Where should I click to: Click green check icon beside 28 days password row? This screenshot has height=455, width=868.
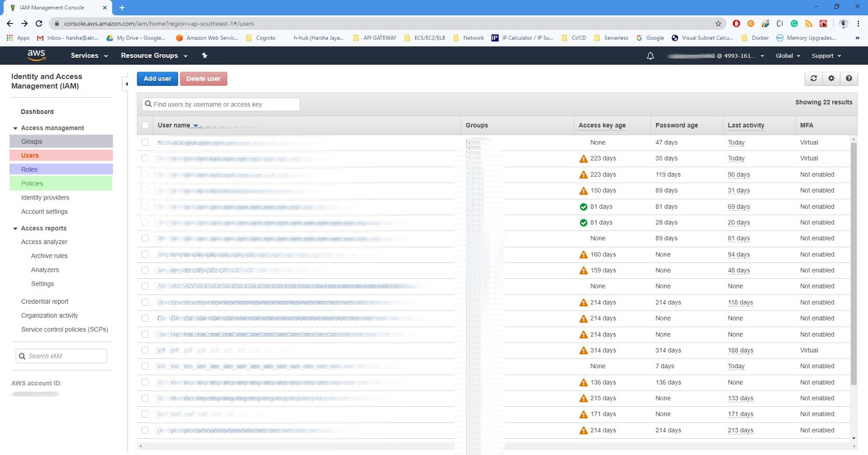[x=584, y=222]
